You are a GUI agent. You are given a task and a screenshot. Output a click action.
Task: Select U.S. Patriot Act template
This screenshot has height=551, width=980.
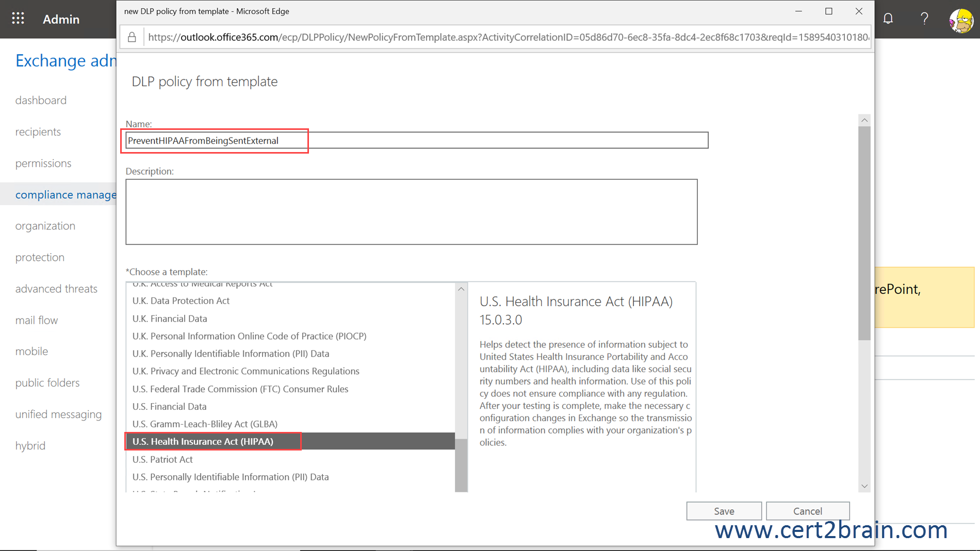coord(291,459)
